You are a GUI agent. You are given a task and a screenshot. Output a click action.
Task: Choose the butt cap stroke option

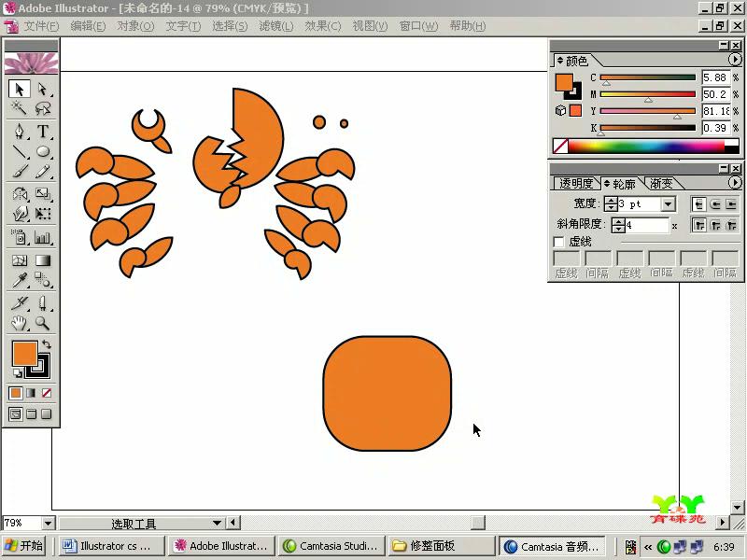tap(698, 204)
